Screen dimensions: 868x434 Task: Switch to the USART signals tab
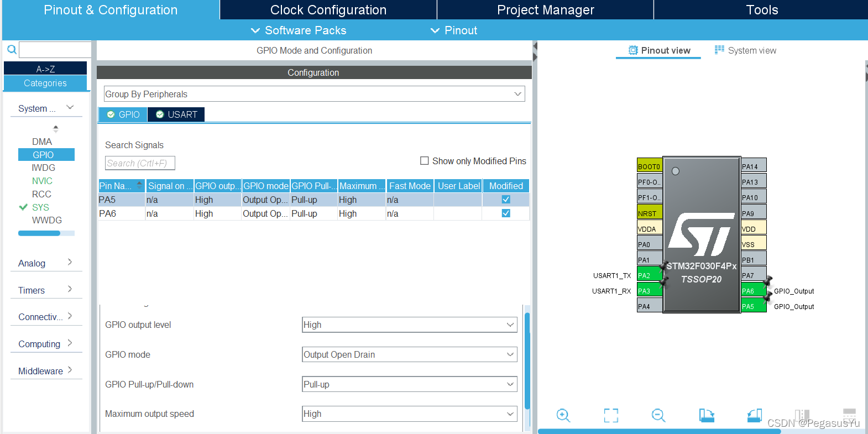tap(176, 114)
